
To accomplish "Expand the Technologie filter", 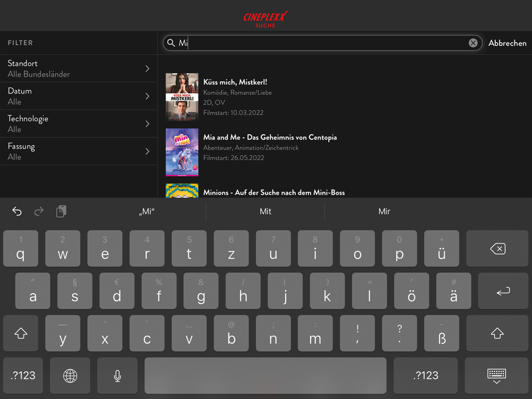I will pyautogui.click(x=79, y=123).
